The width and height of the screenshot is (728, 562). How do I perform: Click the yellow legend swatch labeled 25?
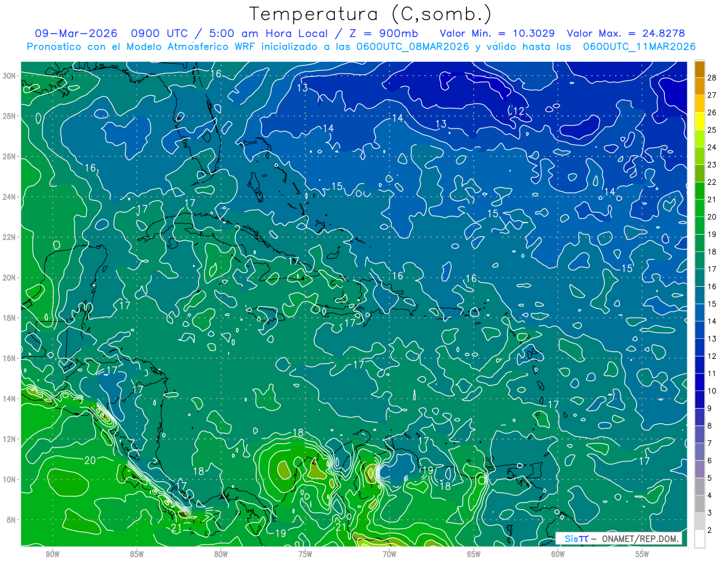click(699, 122)
